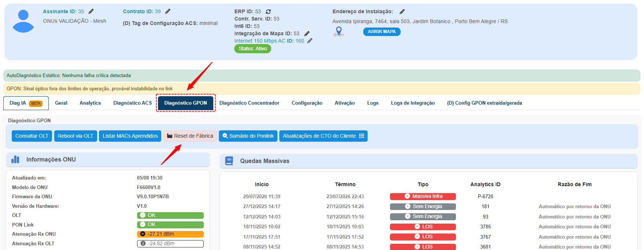Click the Consultar OLT button

32,136
